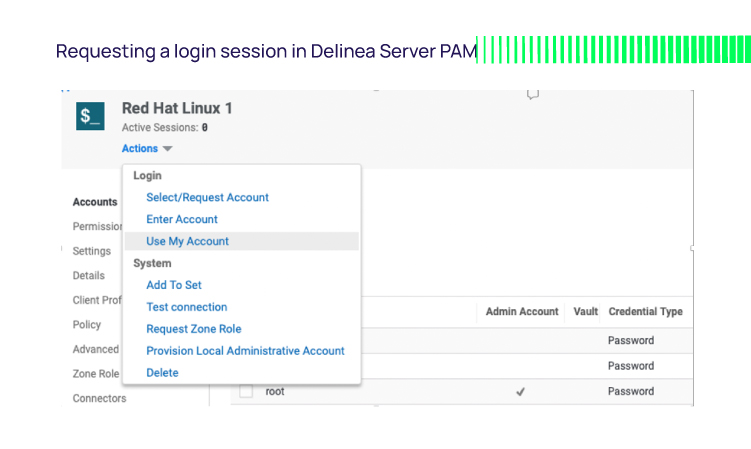Click Add To Set in System menu
Image resolution: width=751 pixels, height=449 pixels.
[174, 286]
